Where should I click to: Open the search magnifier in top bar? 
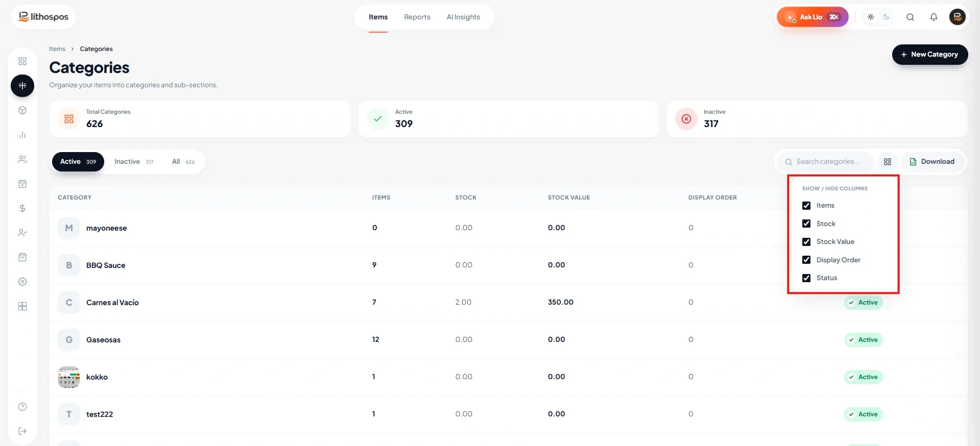pos(910,17)
